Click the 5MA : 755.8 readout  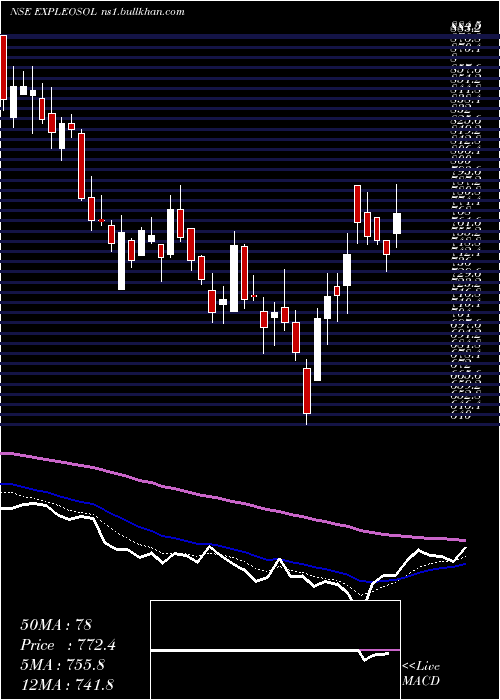click(x=62, y=665)
